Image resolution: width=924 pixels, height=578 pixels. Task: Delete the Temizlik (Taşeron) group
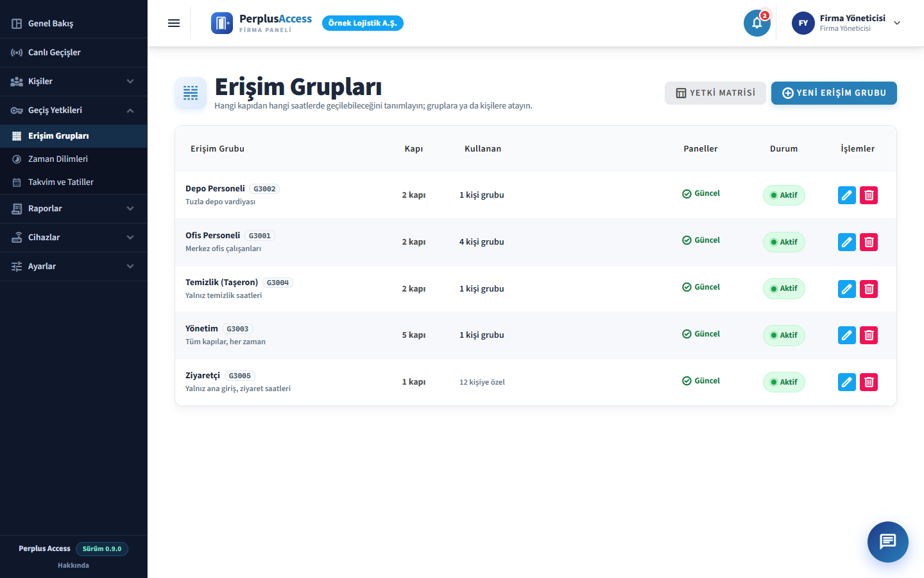tap(869, 289)
